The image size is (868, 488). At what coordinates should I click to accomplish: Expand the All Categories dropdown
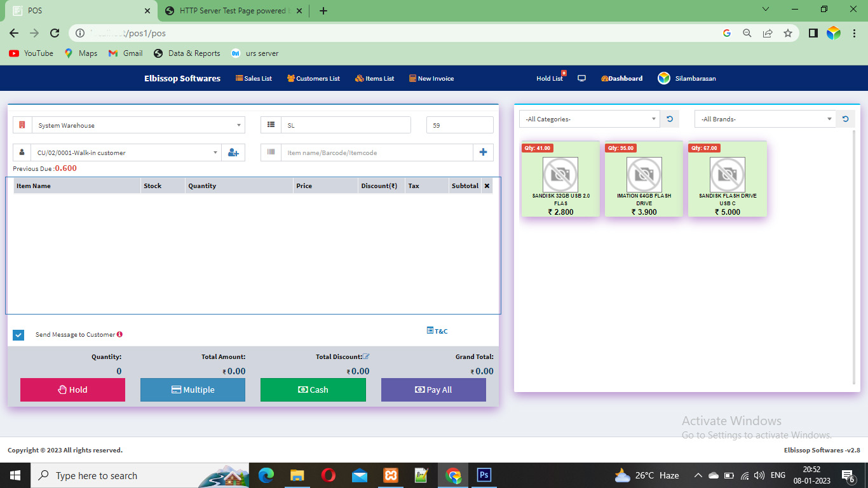(590, 119)
